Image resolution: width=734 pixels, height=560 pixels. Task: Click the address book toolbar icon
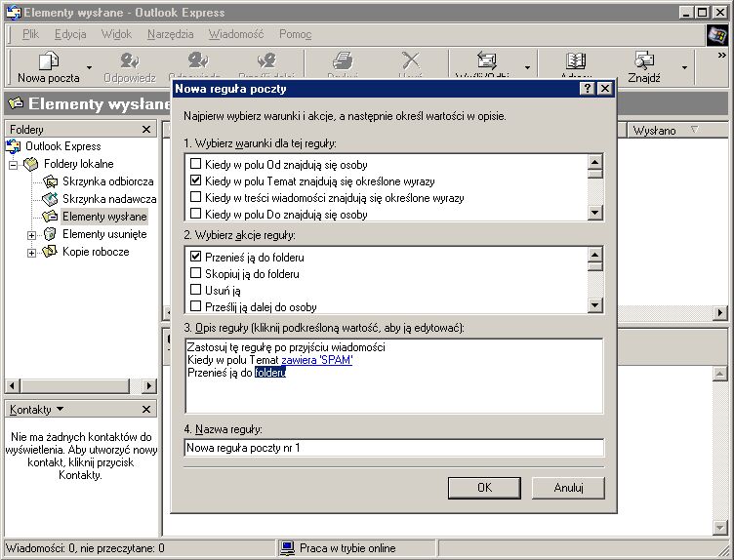(576, 60)
